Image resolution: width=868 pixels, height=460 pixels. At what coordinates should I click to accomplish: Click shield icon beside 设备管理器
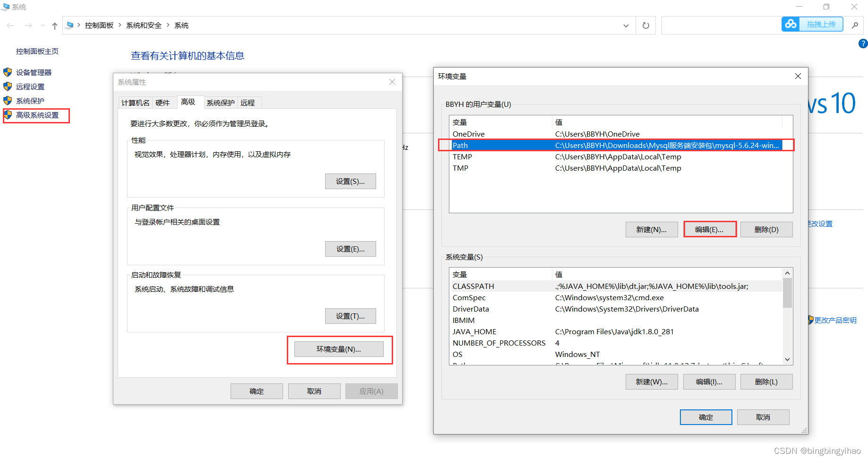tap(8, 72)
